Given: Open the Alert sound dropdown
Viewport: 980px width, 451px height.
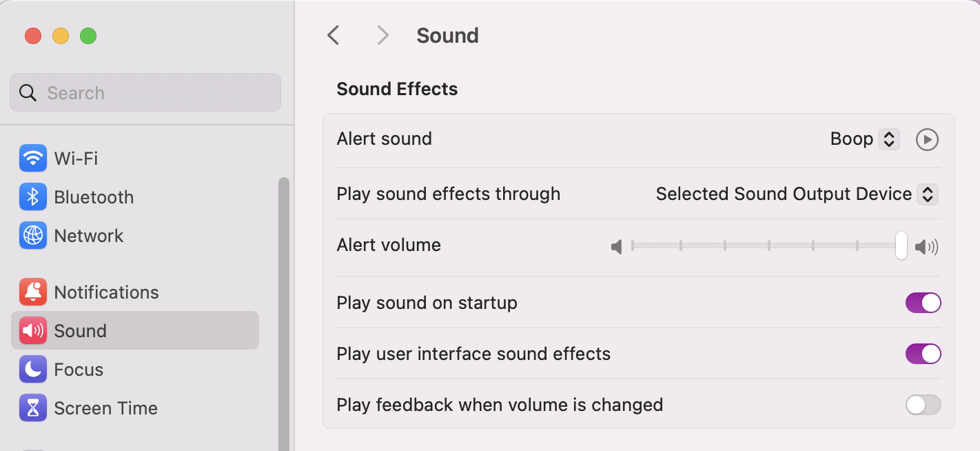Looking at the screenshot, I should pos(864,139).
